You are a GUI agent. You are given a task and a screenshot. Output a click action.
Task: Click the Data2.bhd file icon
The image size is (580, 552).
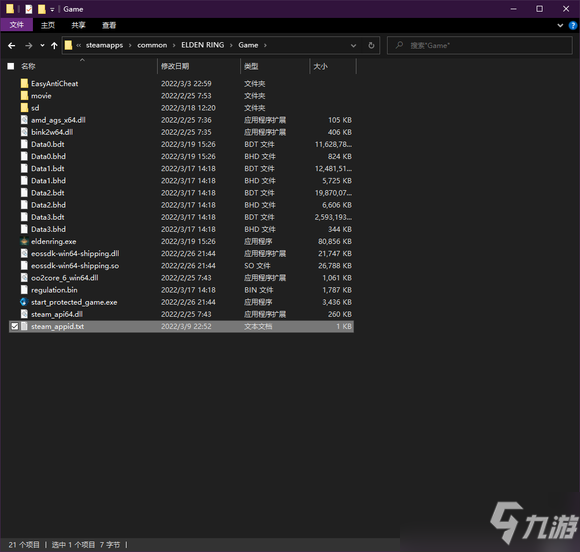click(24, 205)
